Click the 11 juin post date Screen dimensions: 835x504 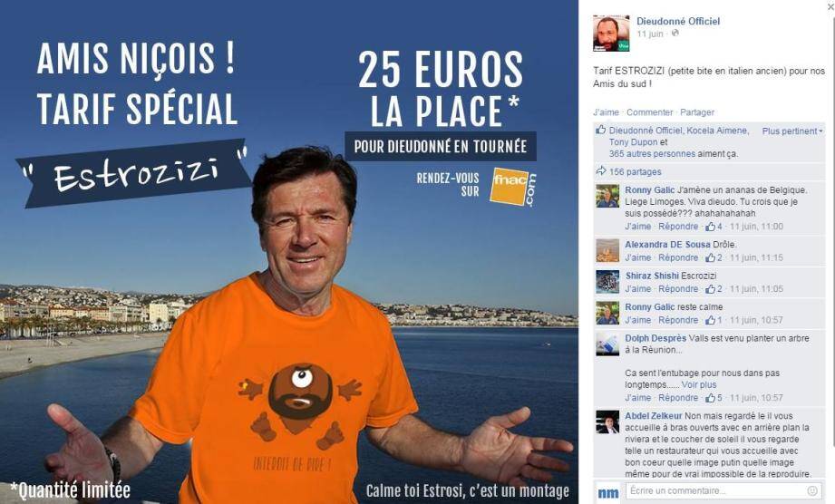650,34
